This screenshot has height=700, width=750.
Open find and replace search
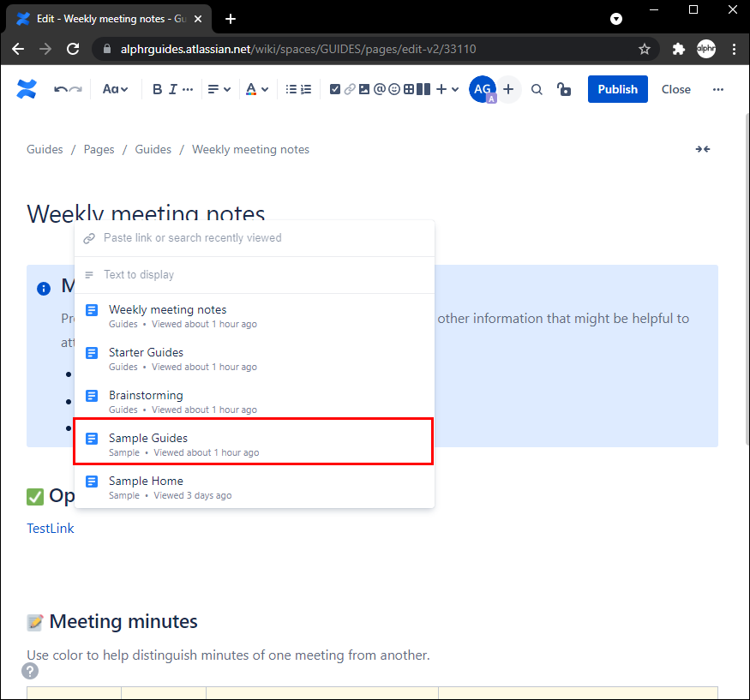(537, 89)
